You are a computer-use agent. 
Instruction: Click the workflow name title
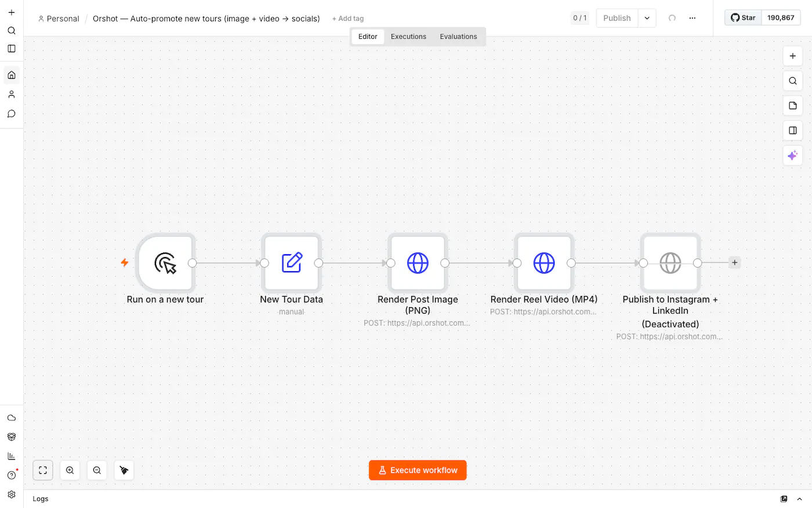(206, 19)
